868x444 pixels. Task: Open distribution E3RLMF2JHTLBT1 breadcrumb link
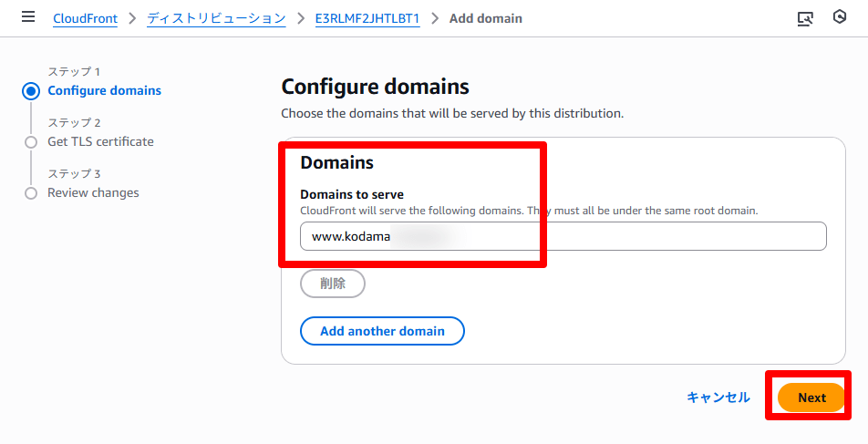367,18
